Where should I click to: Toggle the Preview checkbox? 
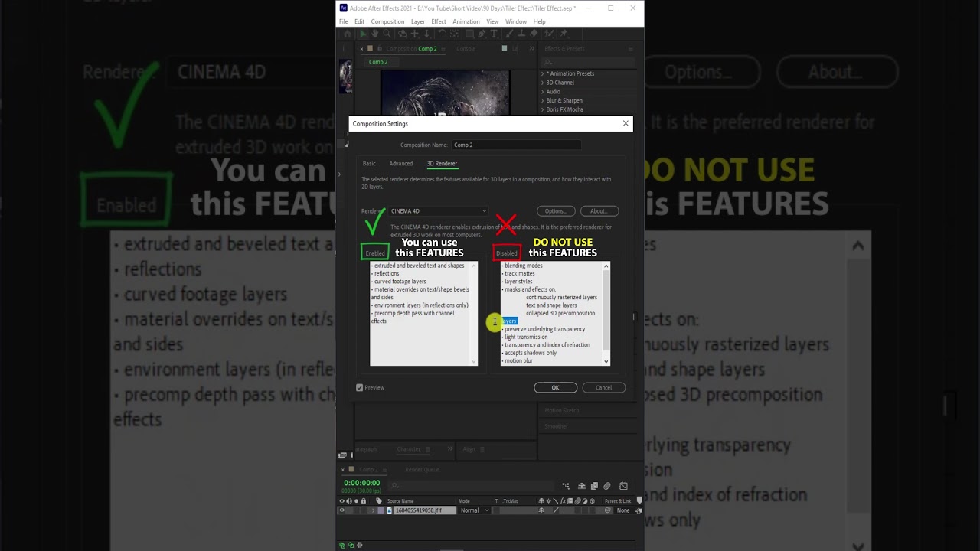pyautogui.click(x=360, y=388)
